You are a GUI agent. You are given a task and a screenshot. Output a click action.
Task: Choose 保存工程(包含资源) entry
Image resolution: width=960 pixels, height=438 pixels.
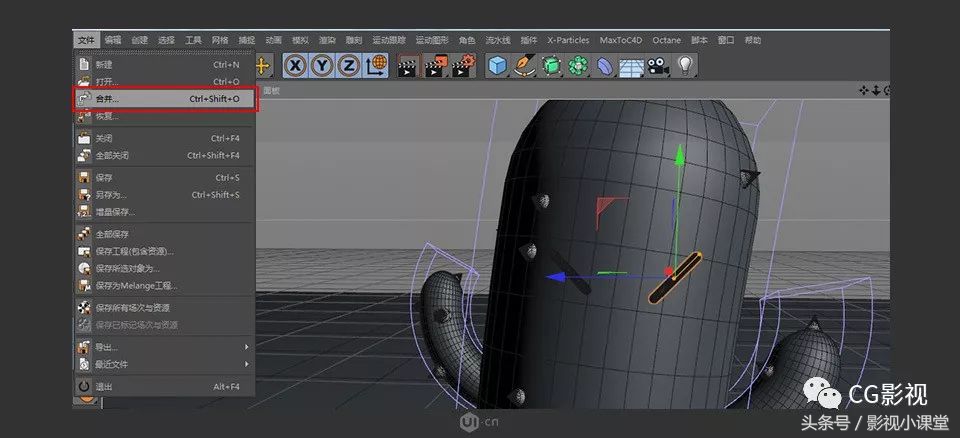(164, 251)
